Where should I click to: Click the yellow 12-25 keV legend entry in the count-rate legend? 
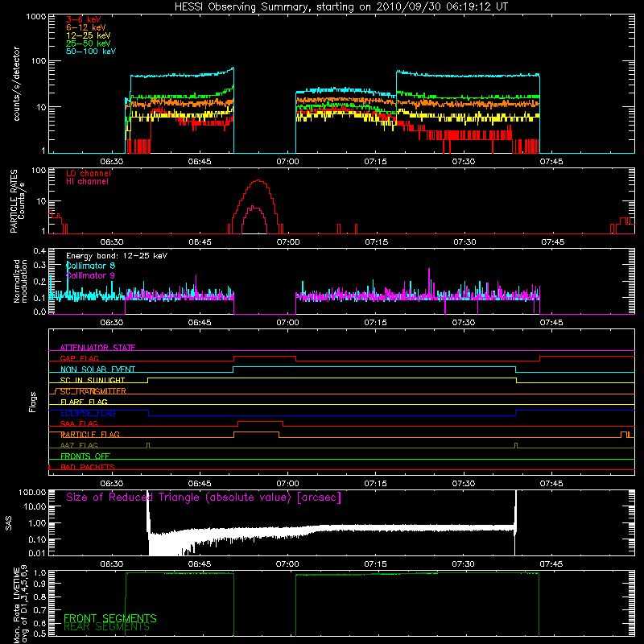pos(89,35)
